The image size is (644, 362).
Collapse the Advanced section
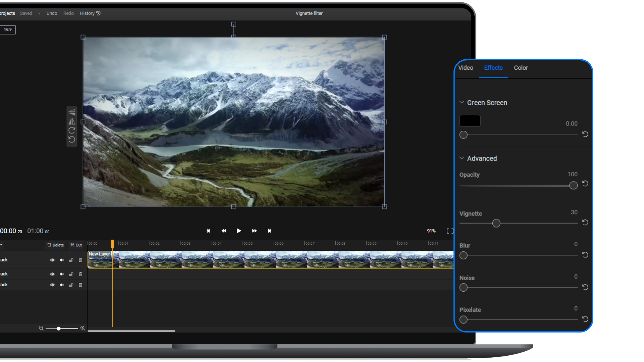(462, 158)
